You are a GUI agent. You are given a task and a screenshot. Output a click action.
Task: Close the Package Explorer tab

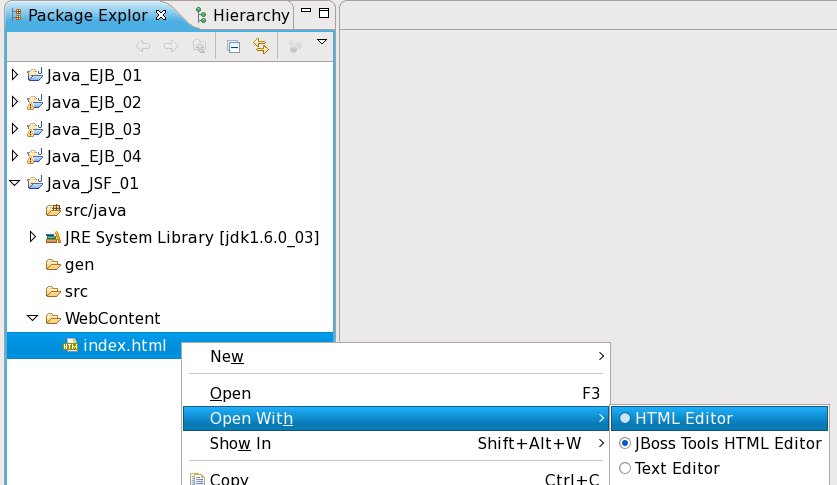[x=162, y=15]
